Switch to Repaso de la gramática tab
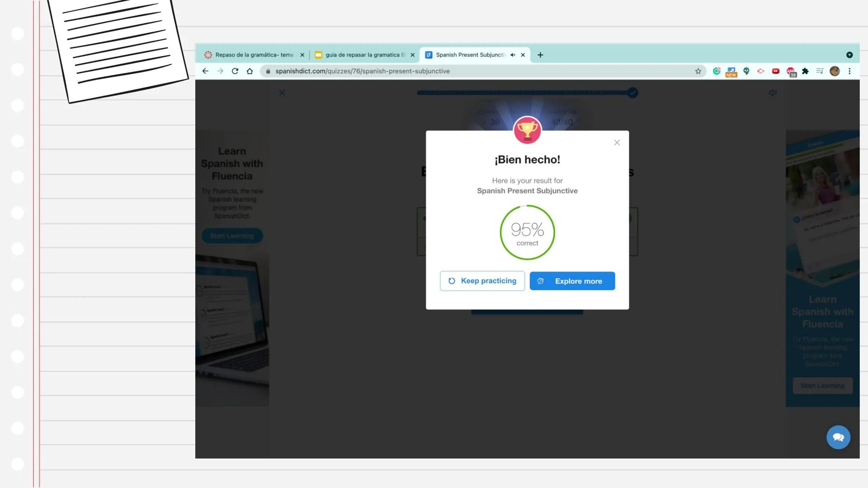This screenshot has width=868, height=488. click(x=254, y=55)
